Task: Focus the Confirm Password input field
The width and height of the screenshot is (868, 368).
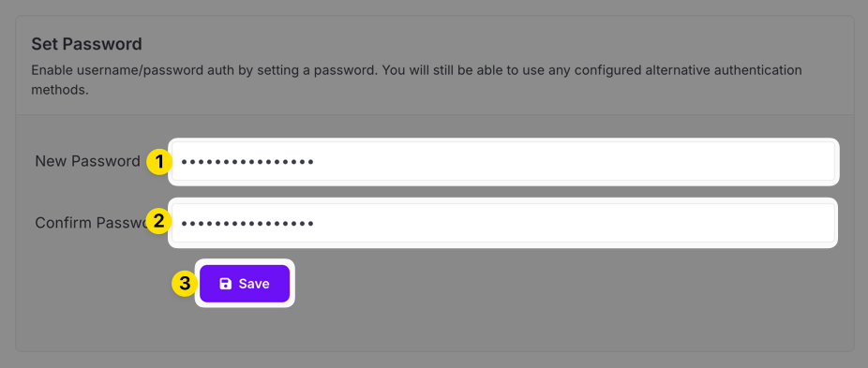Action: coord(503,223)
